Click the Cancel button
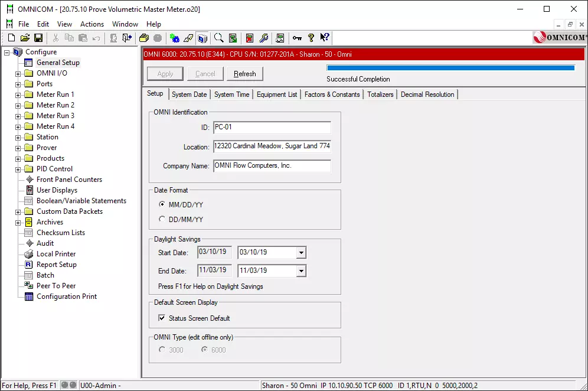Image resolution: width=588 pixels, height=391 pixels. [205, 74]
